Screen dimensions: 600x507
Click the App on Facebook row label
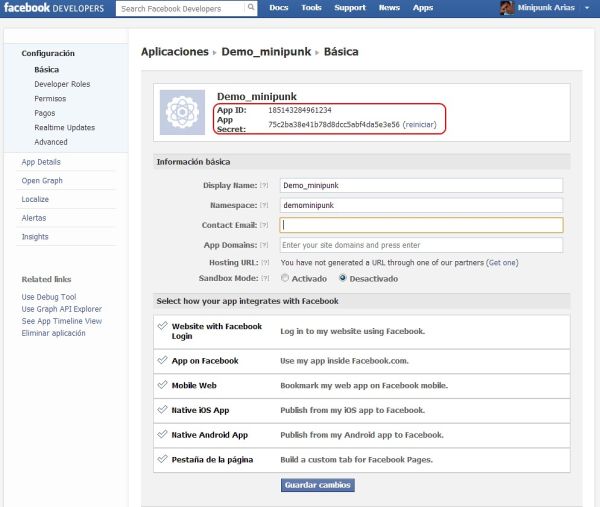click(205, 360)
